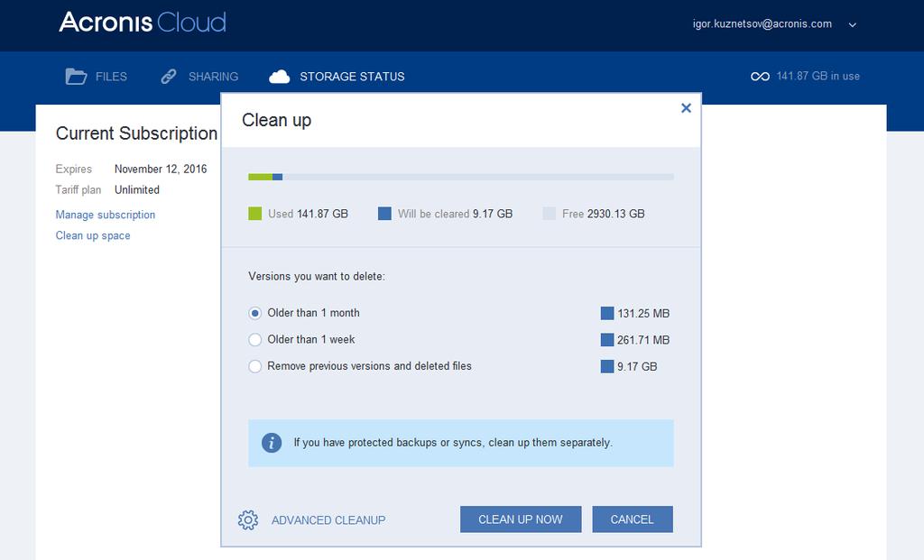This screenshot has width=924, height=560.
Task: Click the Advanced Cleanup gear icon
Action: tap(248, 520)
